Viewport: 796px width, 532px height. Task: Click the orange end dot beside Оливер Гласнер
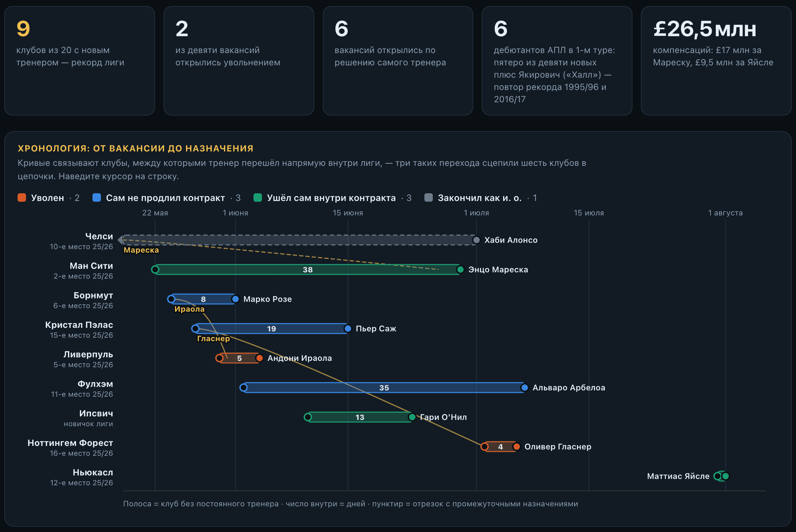point(516,447)
